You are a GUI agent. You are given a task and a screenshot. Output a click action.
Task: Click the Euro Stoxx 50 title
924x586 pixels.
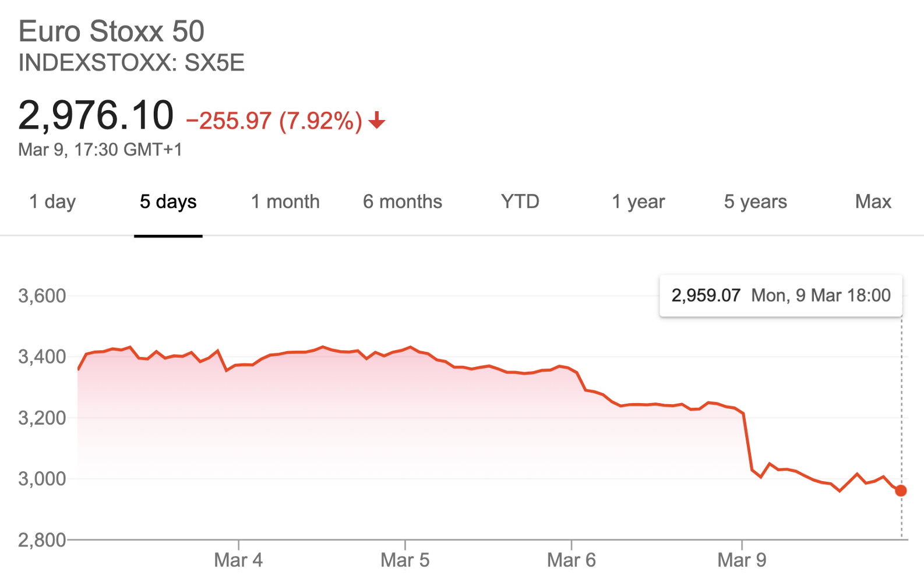click(111, 31)
